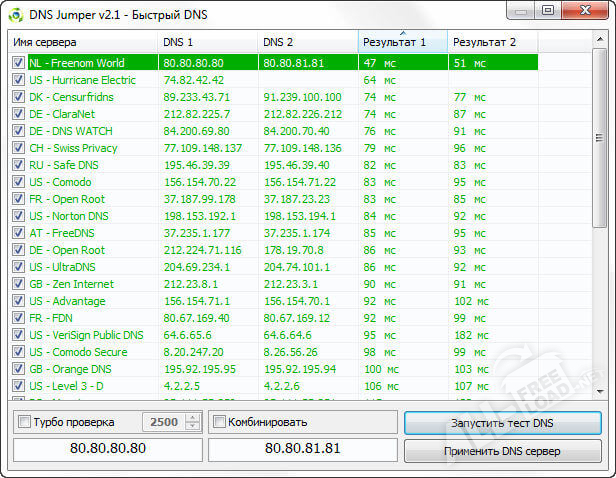Sort by the DNS 2 column header
The height and width of the screenshot is (478, 616).
[307, 42]
